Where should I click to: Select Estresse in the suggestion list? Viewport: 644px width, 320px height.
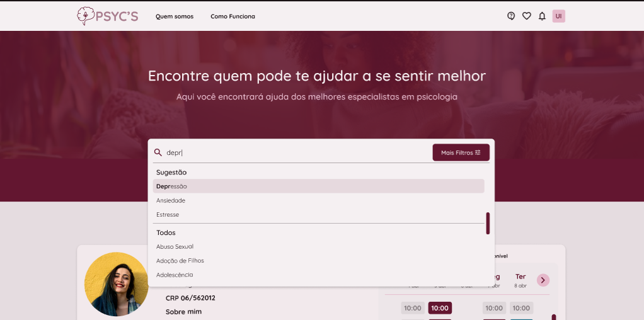click(x=168, y=215)
